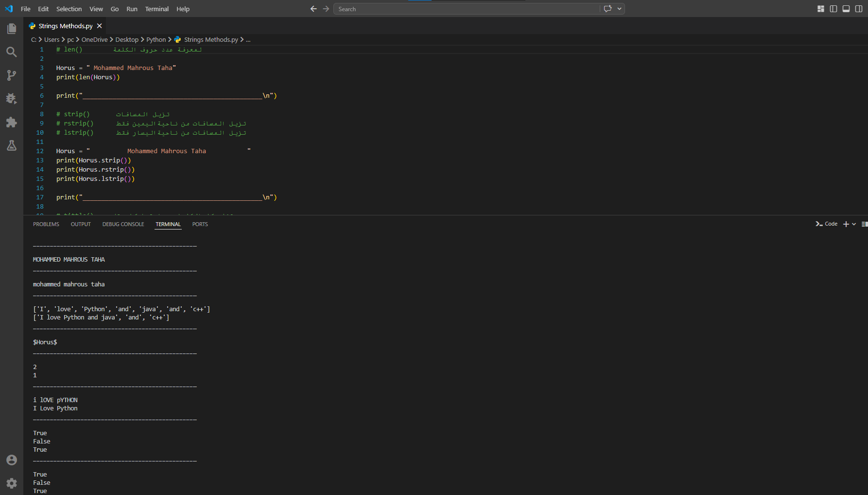Select the Code terminal instance
Screen dimensions: 868x495
827,224
